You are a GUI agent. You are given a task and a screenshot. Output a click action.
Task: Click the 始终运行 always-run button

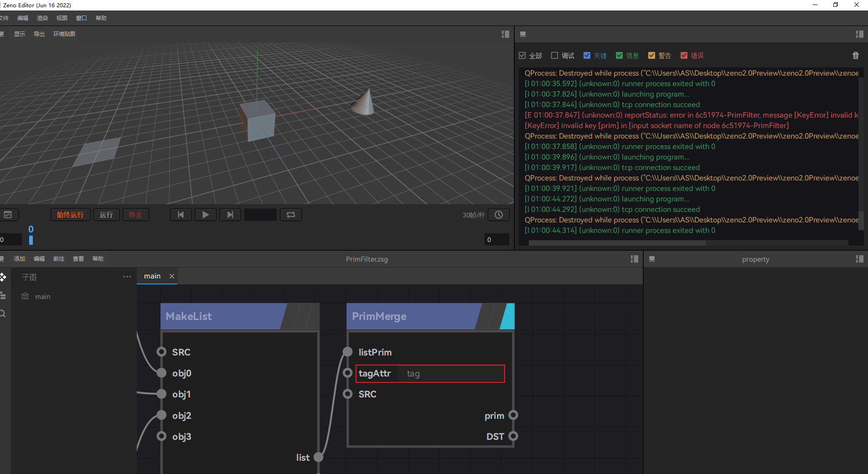click(x=70, y=215)
